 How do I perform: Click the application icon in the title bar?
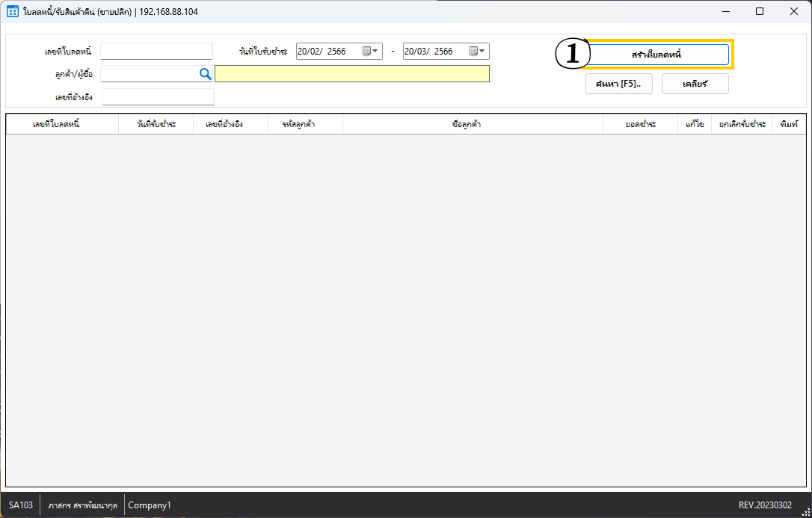pos(12,12)
